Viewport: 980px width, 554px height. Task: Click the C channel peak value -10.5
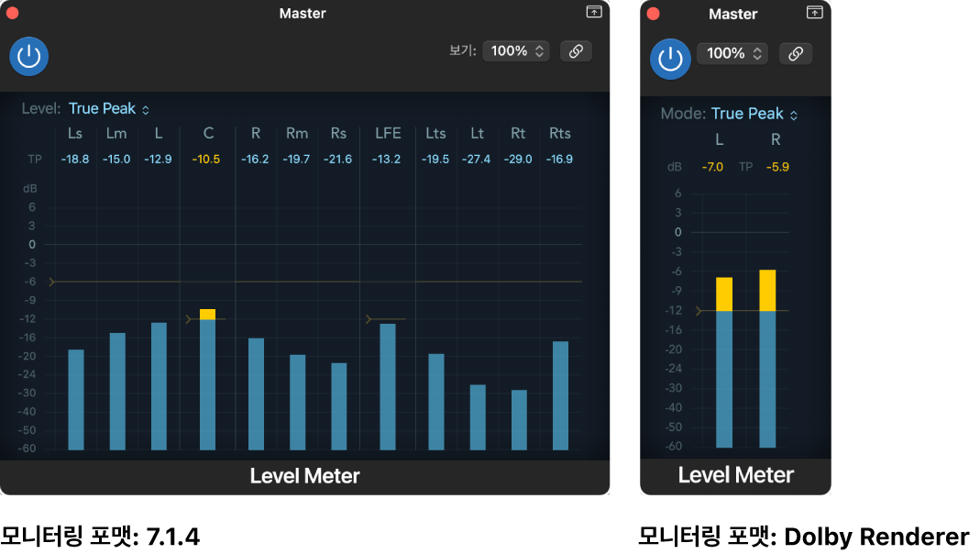(205, 160)
